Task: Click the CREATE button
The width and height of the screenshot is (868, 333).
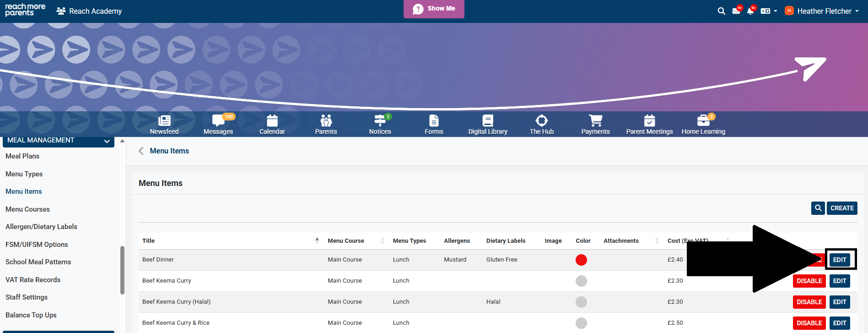Action: tap(842, 208)
